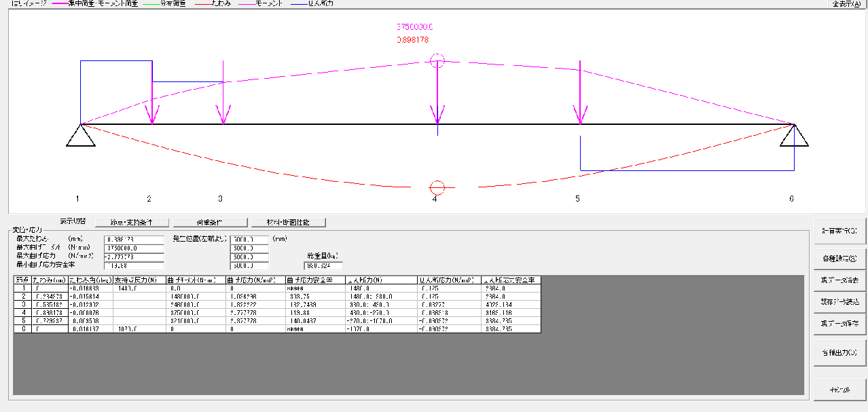Click the 総重量(kg) value field
The image size is (868, 412).
pyautogui.click(x=323, y=265)
